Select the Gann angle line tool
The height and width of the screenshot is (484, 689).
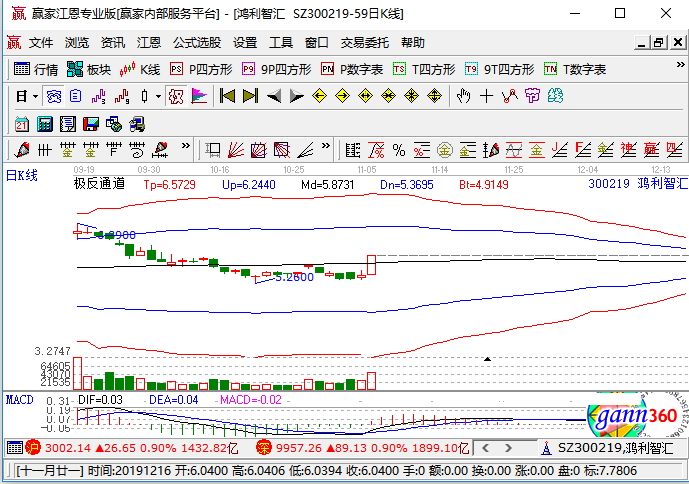pyautogui.click(x=305, y=150)
